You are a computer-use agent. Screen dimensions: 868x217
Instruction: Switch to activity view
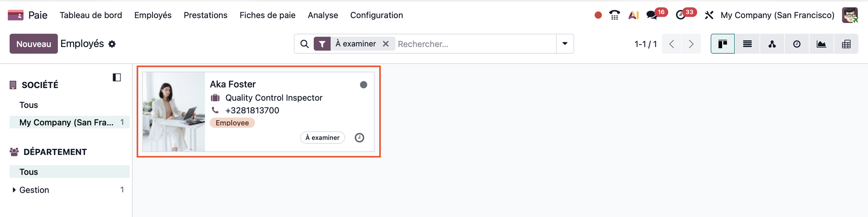(x=797, y=44)
